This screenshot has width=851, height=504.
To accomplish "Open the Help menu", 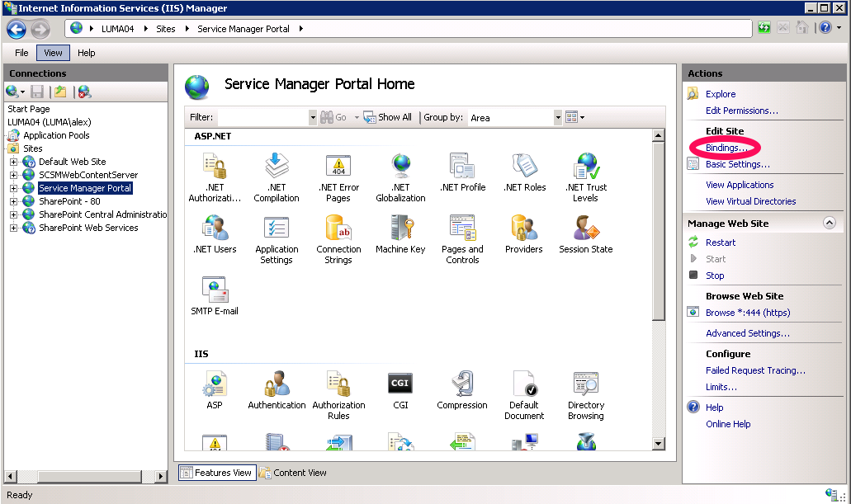I will click(x=87, y=53).
